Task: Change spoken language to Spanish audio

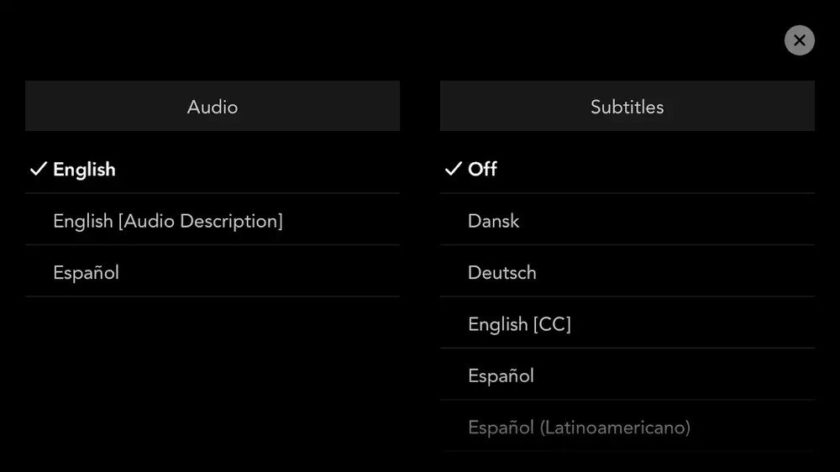Action: coord(86,273)
